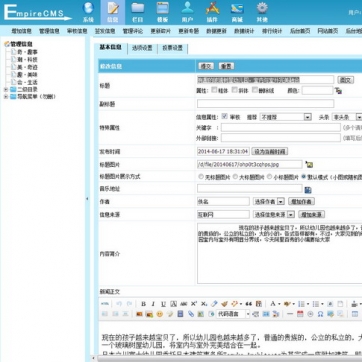Screen dimensions: 362x362
Task: Click the eraser remove-format icon
Action: [214, 304]
